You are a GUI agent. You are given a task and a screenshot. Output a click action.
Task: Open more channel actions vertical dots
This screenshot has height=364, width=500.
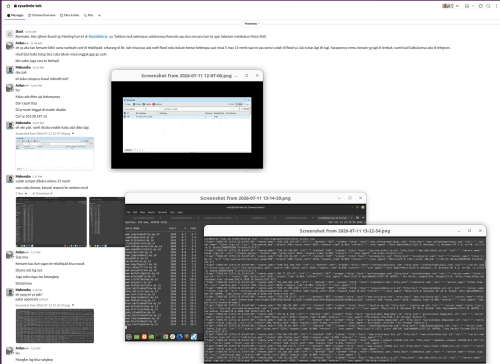point(496,6)
